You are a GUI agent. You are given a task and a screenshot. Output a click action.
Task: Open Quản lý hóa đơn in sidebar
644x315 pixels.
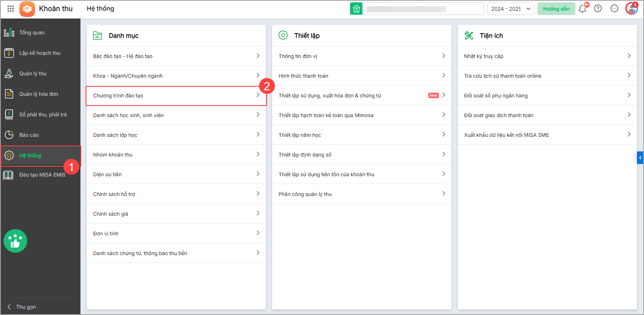click(x=39, y=94)
